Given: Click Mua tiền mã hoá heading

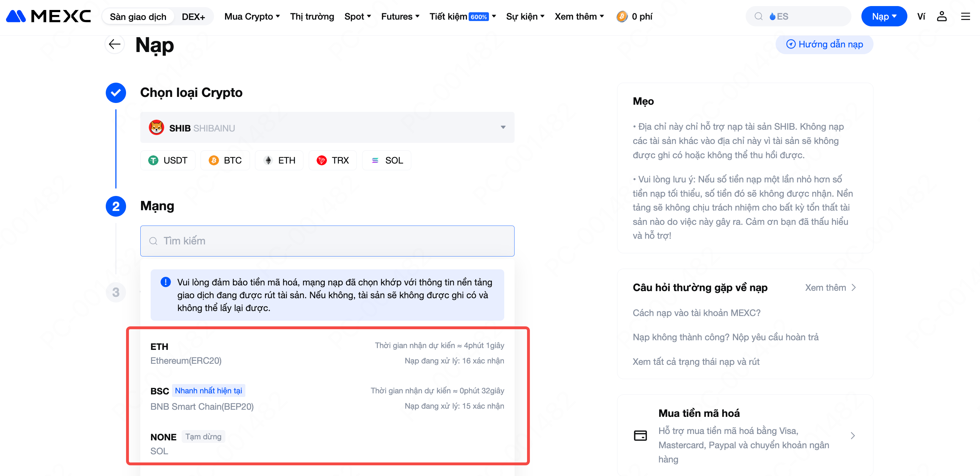Looking at the screenshot, I should pos(699,413).
